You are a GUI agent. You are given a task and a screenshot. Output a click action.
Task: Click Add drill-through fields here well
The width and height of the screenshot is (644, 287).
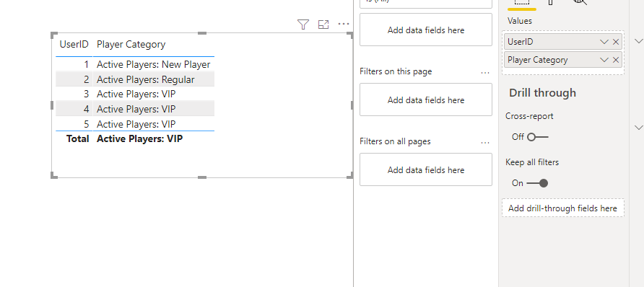coord(562,208)
